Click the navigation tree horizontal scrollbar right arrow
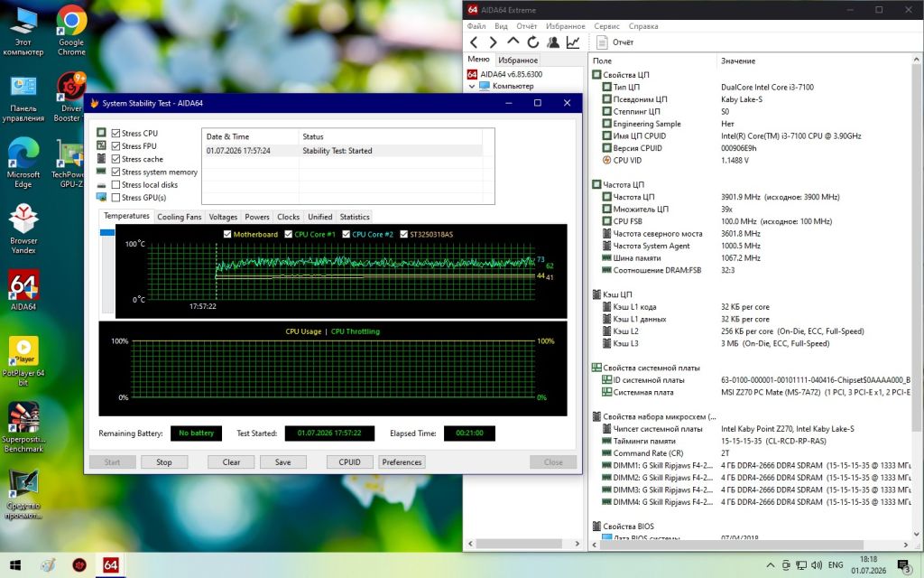Image resolution: width=924 pixels, height=578 pixels. pyautogui.click(x=577, y=544)
